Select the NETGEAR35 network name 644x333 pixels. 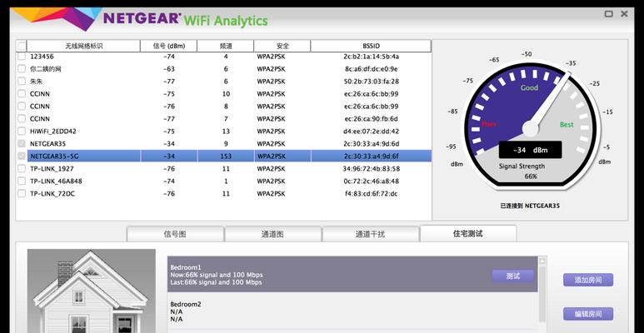click(47, 144)
